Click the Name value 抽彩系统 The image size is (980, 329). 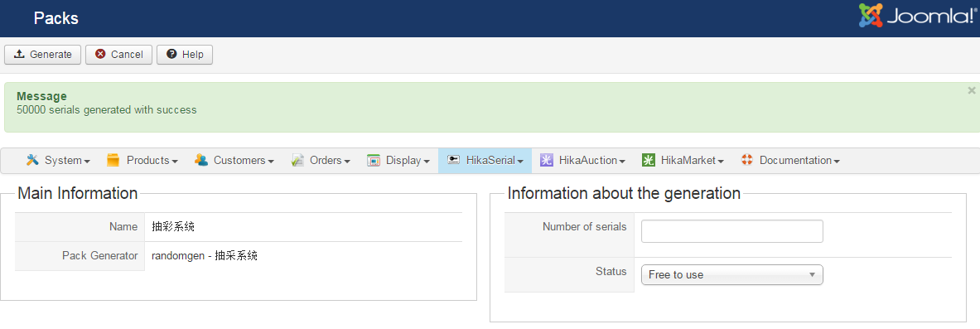click(173, 227)
